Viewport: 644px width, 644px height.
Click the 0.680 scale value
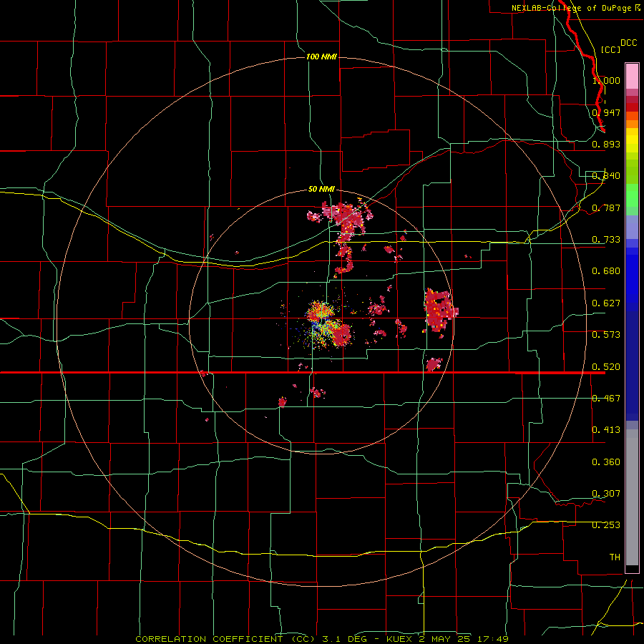coord(606,271)
